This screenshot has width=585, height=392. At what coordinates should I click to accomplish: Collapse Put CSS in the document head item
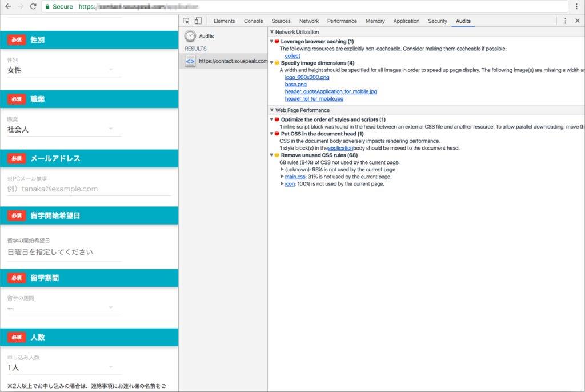coord(271,134)
